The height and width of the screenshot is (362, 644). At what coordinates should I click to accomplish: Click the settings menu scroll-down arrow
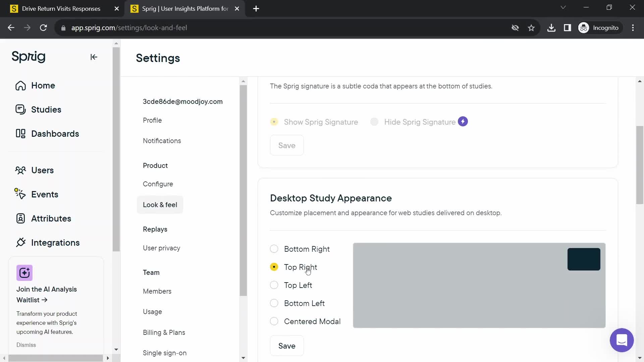[244, 358]
